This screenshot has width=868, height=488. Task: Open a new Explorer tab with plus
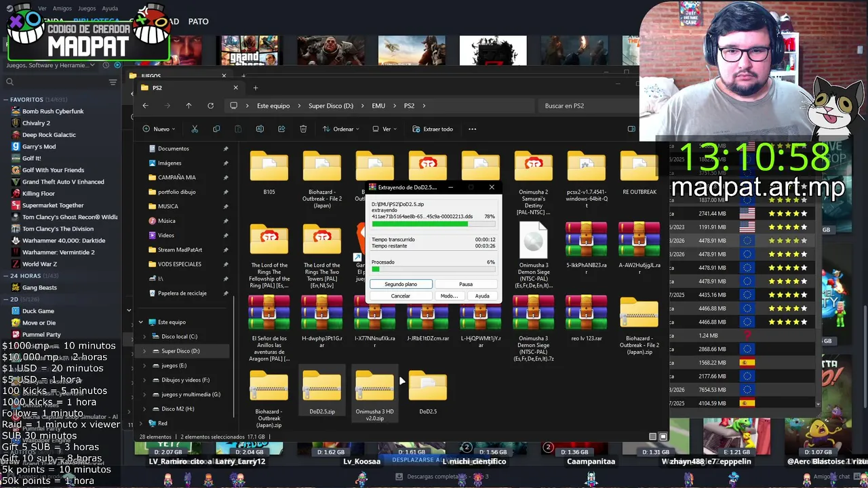(256, 87)
